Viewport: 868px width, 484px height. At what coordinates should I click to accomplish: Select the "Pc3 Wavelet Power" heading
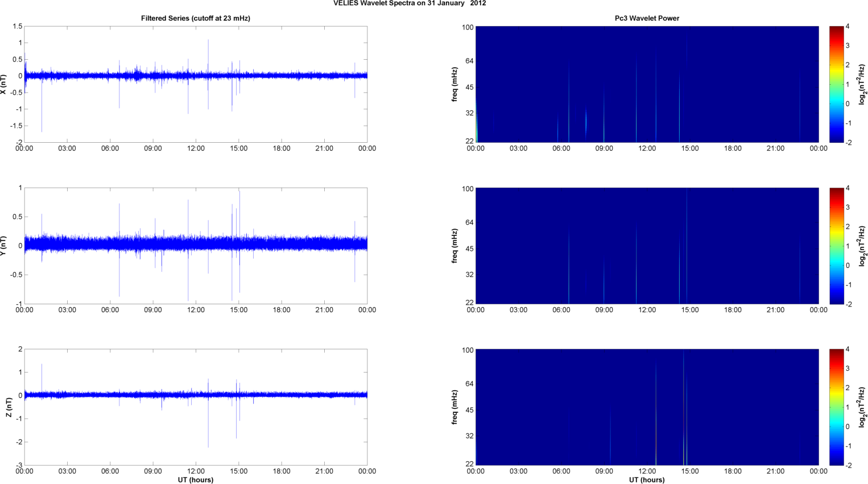point(647,18)
